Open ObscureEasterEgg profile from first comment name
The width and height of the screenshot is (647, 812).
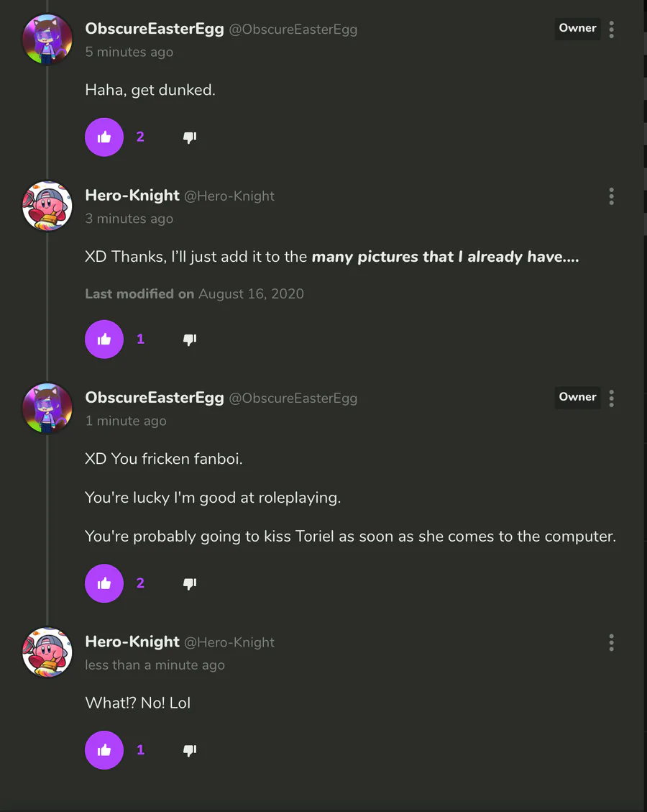155,29
